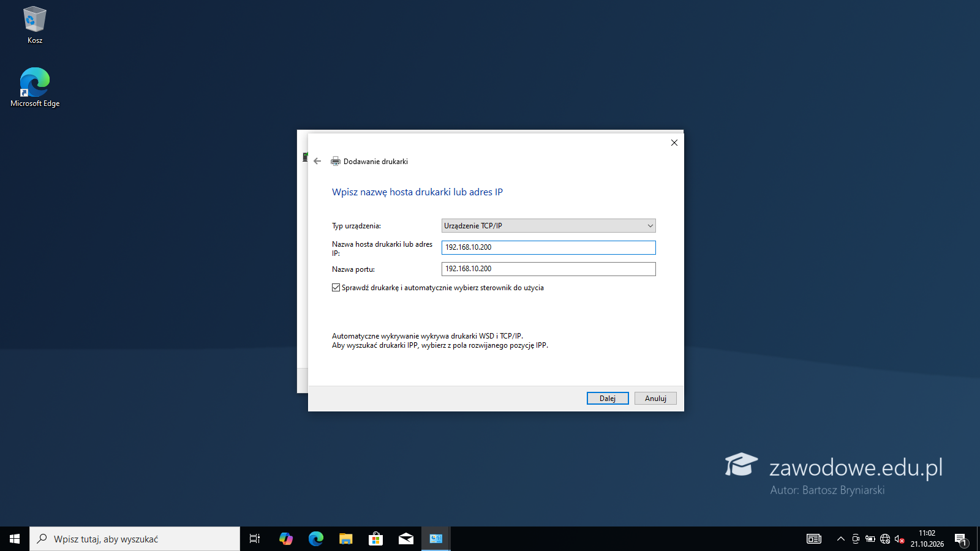Screen dimensions: 980x551
Task: Go back using the wizard's arrow
Action: [x=317, y=161]
